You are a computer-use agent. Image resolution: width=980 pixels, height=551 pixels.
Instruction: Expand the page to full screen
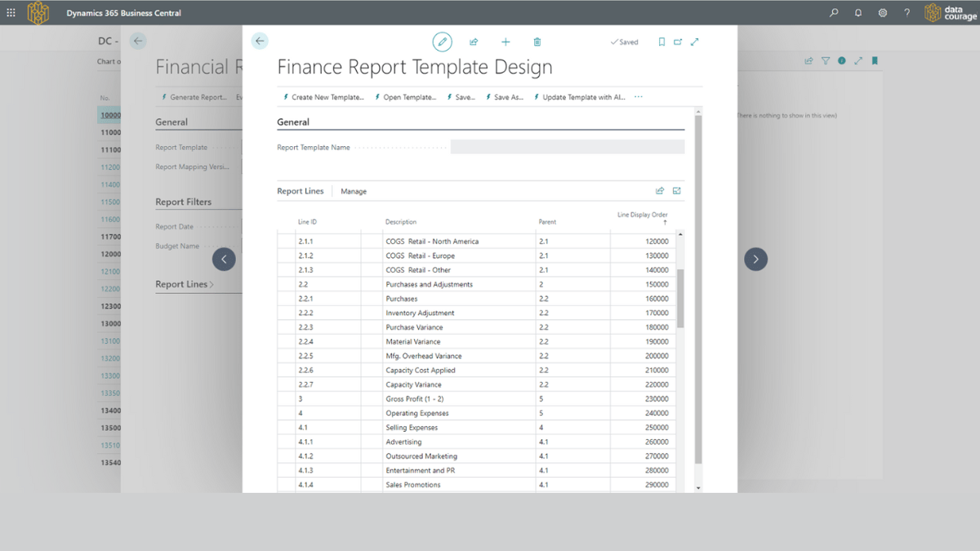(x=694, y=42)
